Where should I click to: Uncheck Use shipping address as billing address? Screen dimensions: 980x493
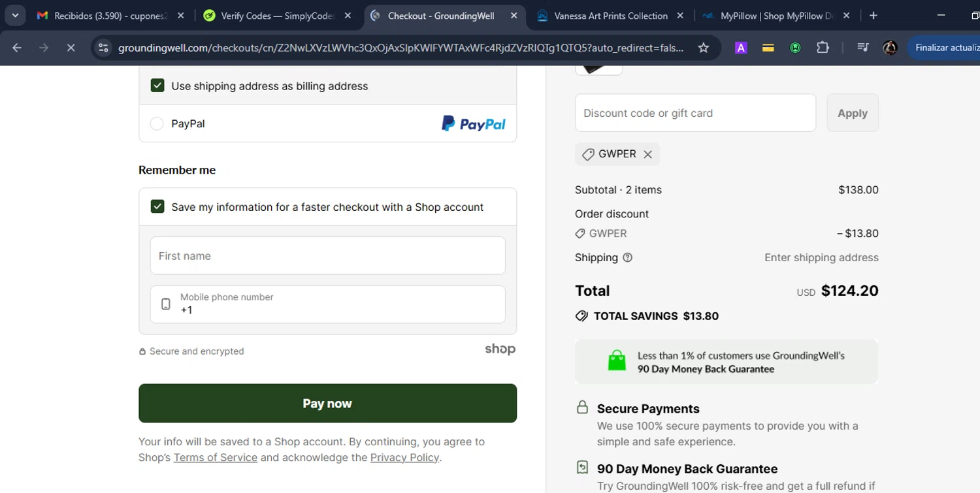tap(157, 86)
